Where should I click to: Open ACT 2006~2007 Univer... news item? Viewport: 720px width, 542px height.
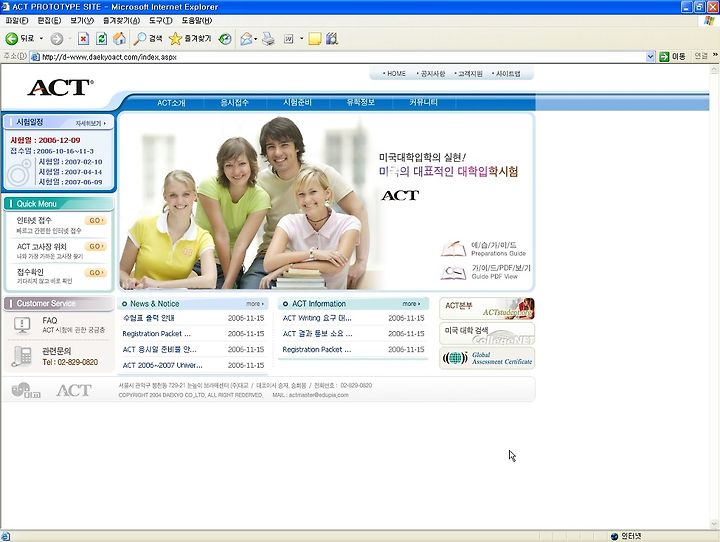[163, 365]
